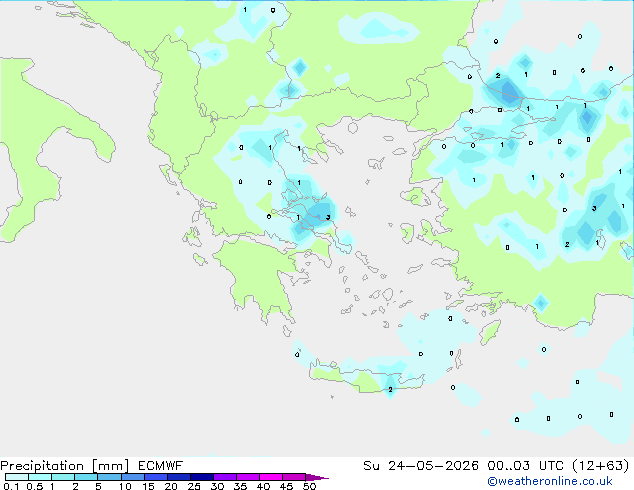Screen dimensions: 634x490
Task: Click the precipitation value '2' on Crete
Action: click(x=390, y=390)
